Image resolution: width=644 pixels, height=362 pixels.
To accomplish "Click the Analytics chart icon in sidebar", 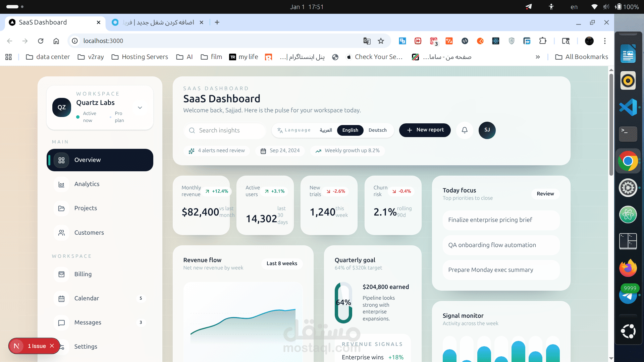I will tap(61, 184).
